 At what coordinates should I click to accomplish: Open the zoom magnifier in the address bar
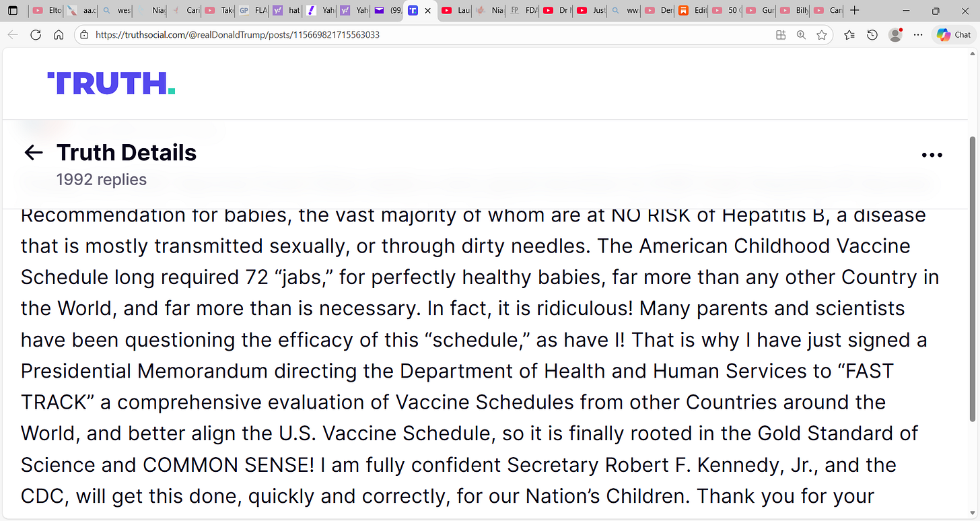click(801, 35)
